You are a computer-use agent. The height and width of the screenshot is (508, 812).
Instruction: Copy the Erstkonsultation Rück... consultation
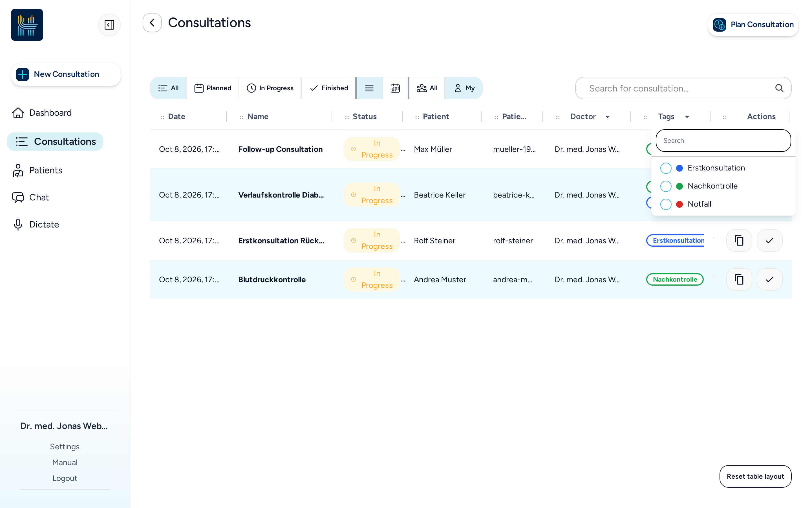point(739,240)
